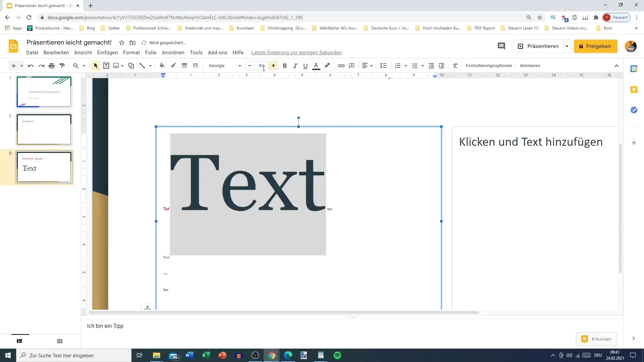Open Spotify from the taskbar
Image resolution: width=644 pixels, height=362 pixels.
tap(337, 355)
